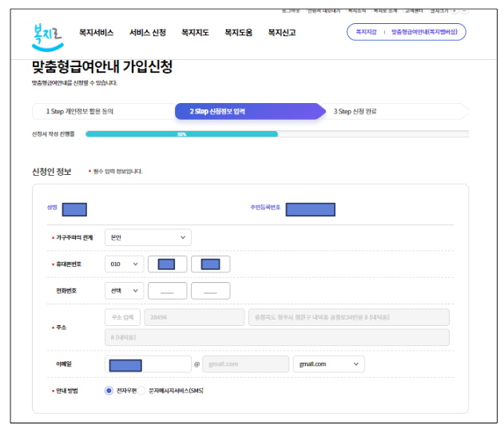Click the email ID input field

click(148, 364)
